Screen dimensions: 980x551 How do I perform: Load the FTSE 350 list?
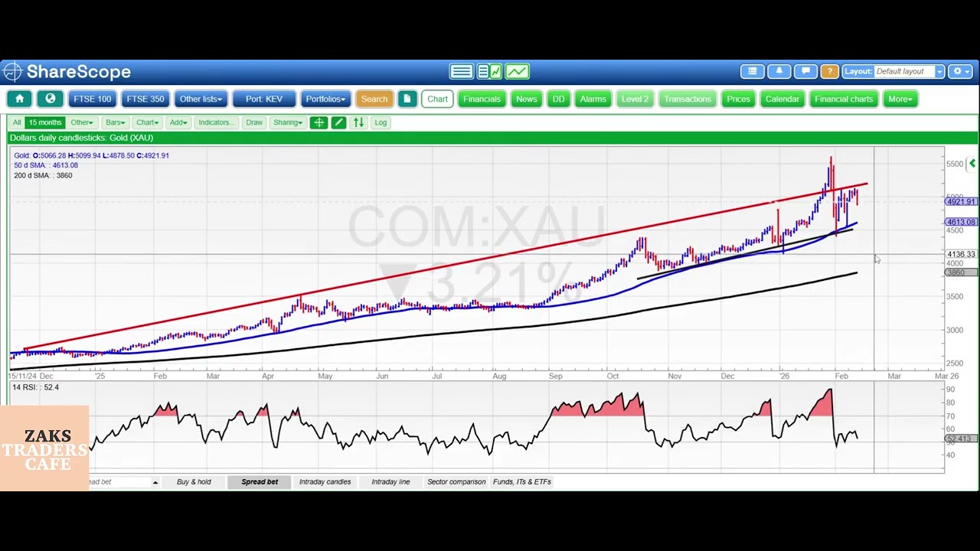[x=145, y=99]
